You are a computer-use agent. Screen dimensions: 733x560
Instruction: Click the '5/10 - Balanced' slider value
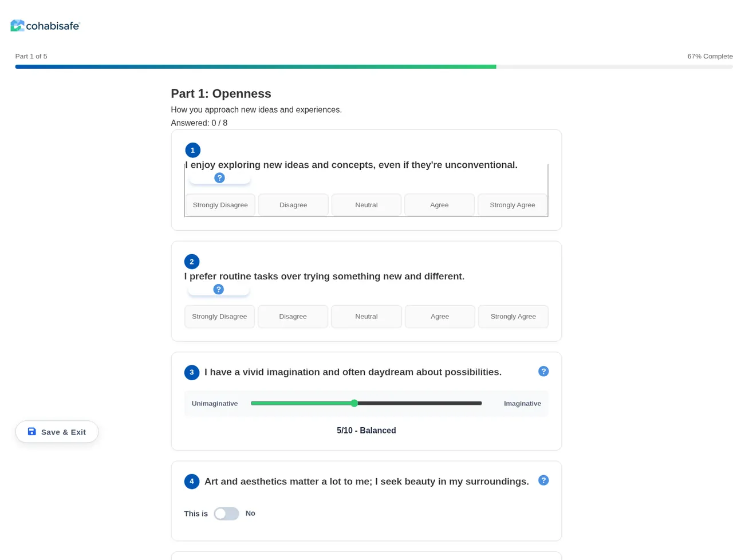click(366, 431)
